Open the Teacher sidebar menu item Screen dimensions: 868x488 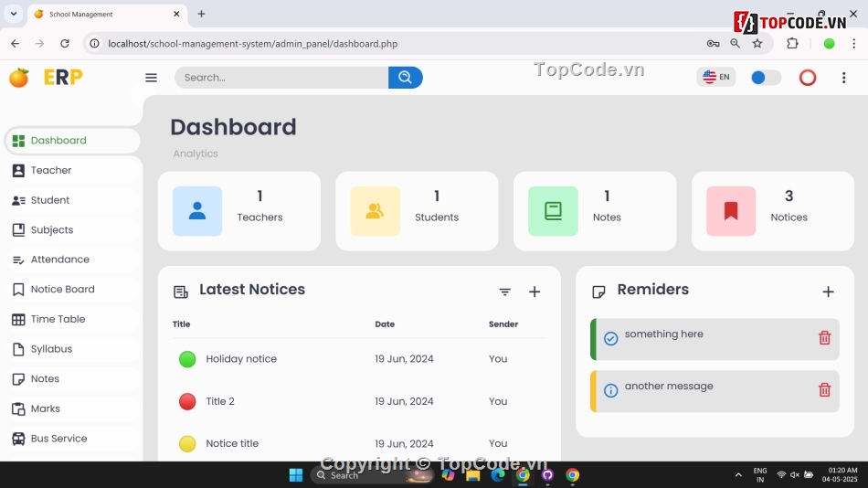[x=51, y=171]
